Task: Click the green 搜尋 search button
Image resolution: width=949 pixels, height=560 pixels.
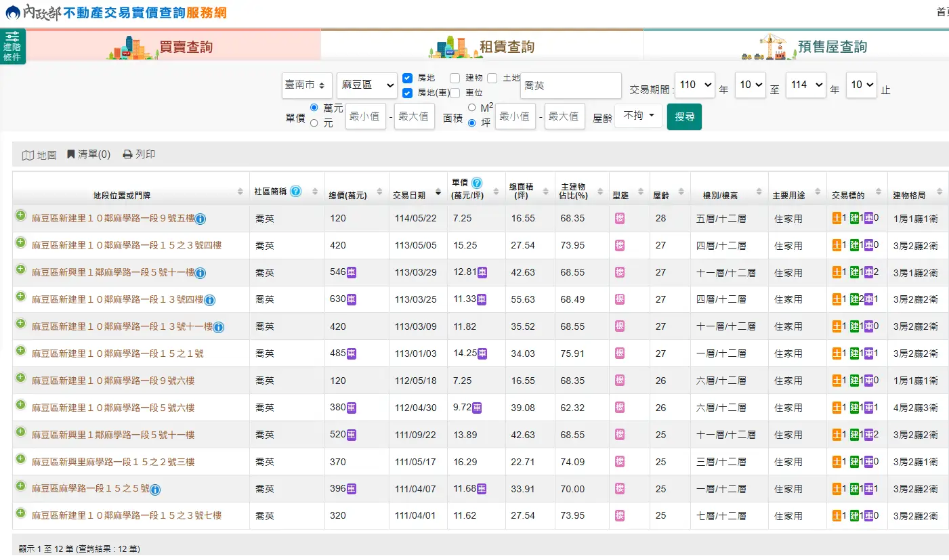Action: (x=684, y=116)
